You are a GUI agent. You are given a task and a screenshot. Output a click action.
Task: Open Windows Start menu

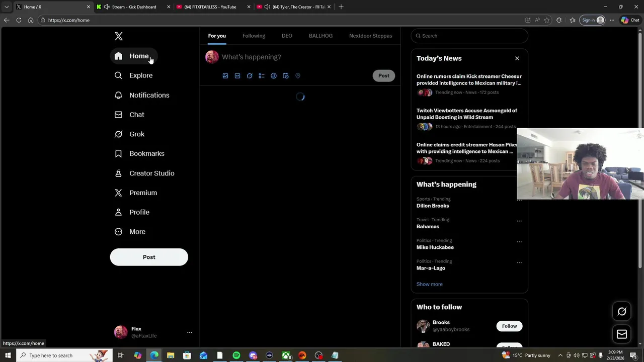[8, 355]
